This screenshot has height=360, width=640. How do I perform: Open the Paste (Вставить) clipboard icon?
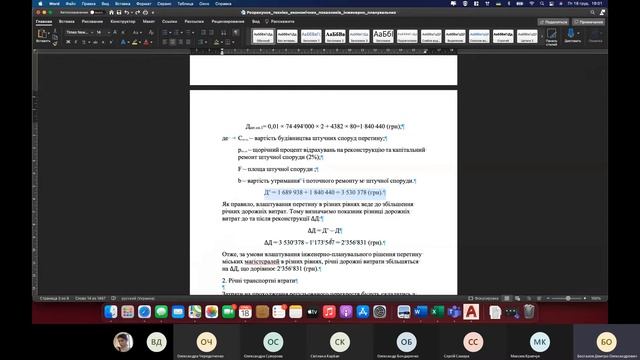42,34
